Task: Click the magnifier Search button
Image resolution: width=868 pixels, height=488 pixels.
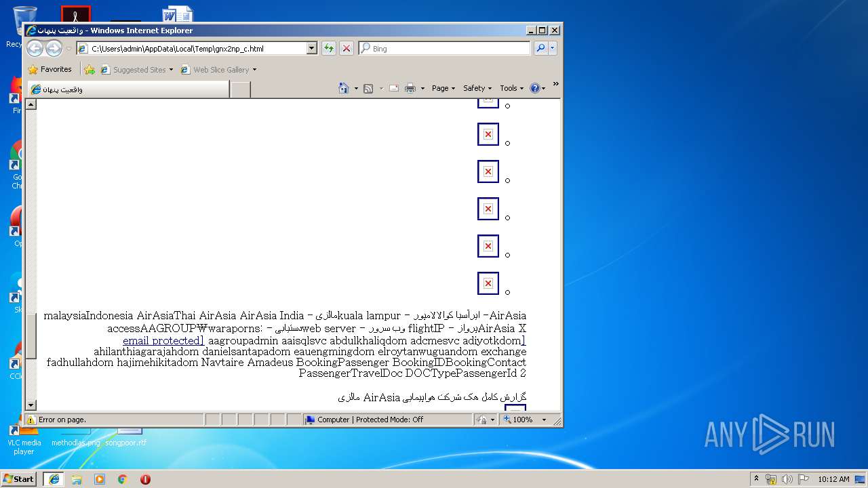Action: [540, 48]
